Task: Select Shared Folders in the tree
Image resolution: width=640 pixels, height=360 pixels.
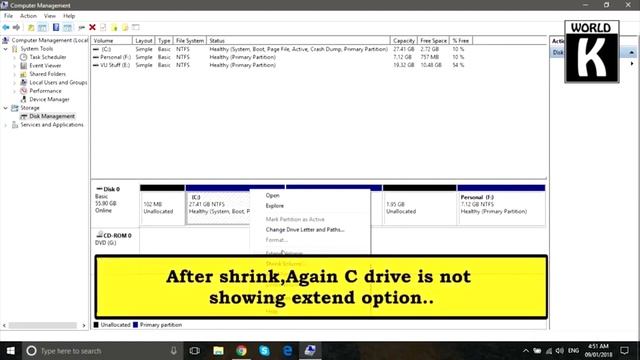Action: (47, 74)
